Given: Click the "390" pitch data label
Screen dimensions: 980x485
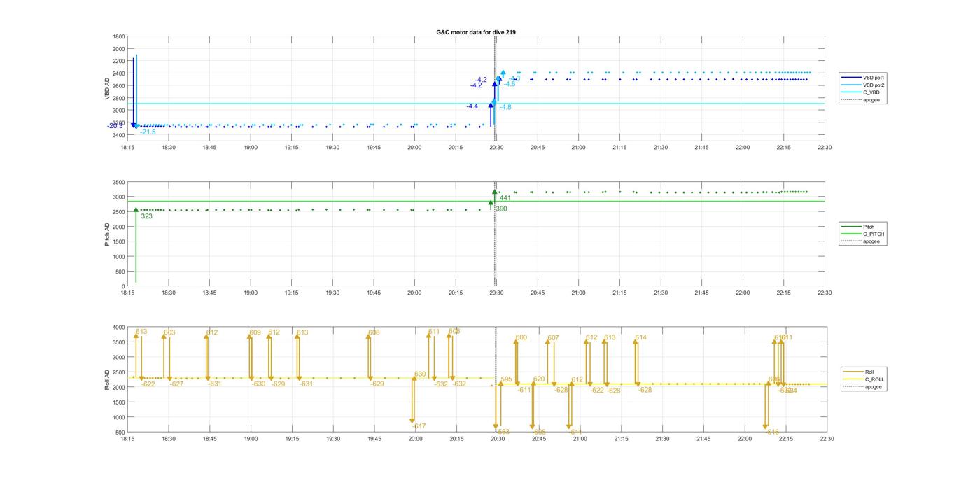Looking at the screenshot, I should pyautogui.click(x=501, y=209).
